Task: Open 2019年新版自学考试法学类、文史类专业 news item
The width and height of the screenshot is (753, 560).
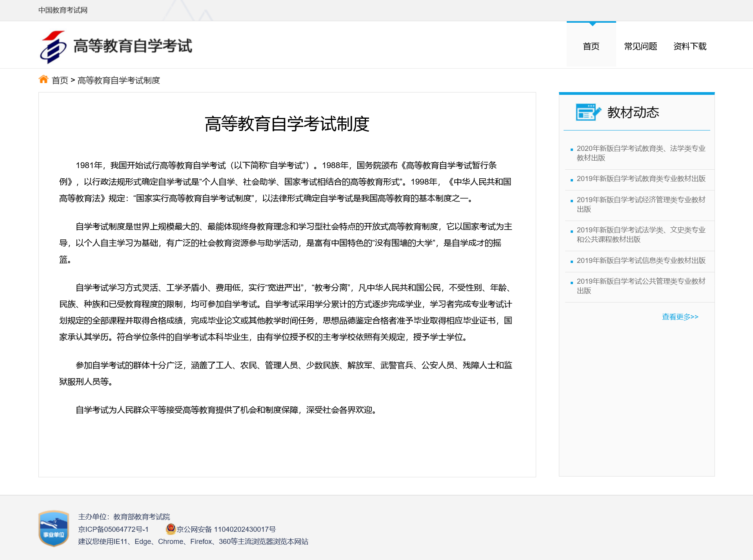Action: [641, 235]
